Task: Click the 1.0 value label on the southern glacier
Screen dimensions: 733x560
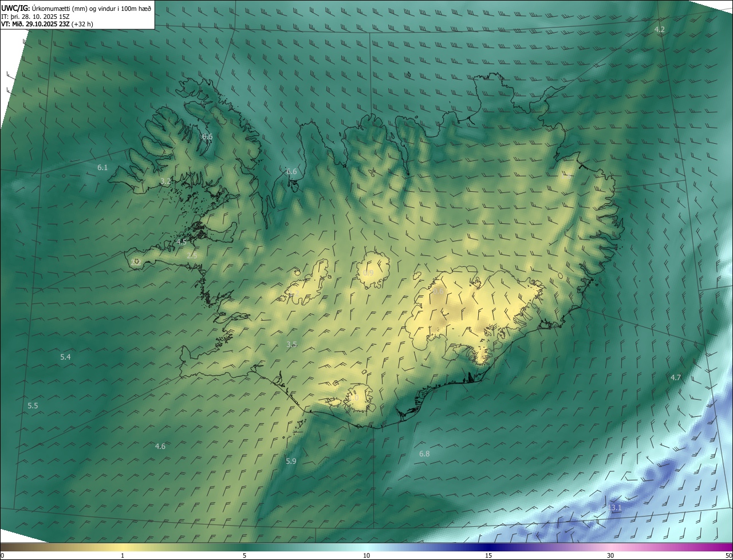Action: pyautogui.click(x=354, y=397)
